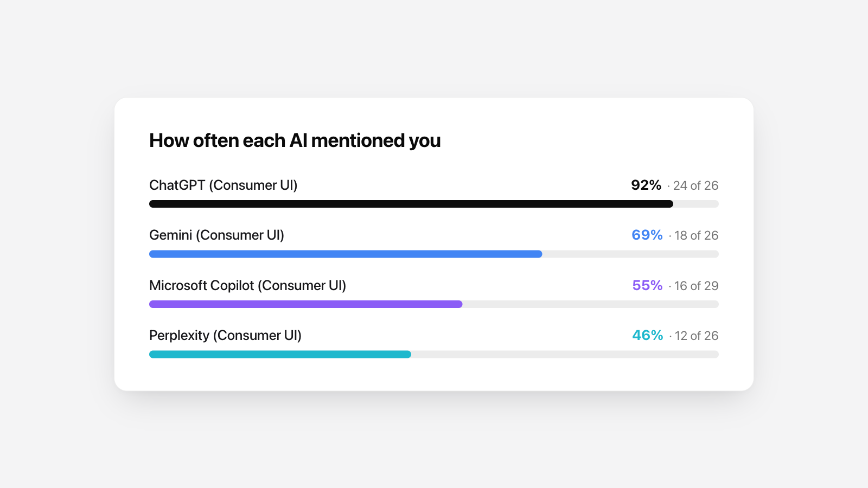
Task: Click the 69% Gemini percentage
Action: click(x=647, y=235)
